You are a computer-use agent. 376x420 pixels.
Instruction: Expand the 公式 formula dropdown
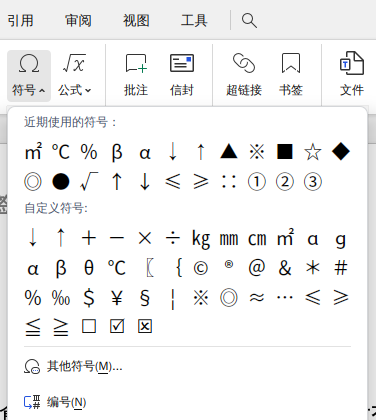point(75,76)
